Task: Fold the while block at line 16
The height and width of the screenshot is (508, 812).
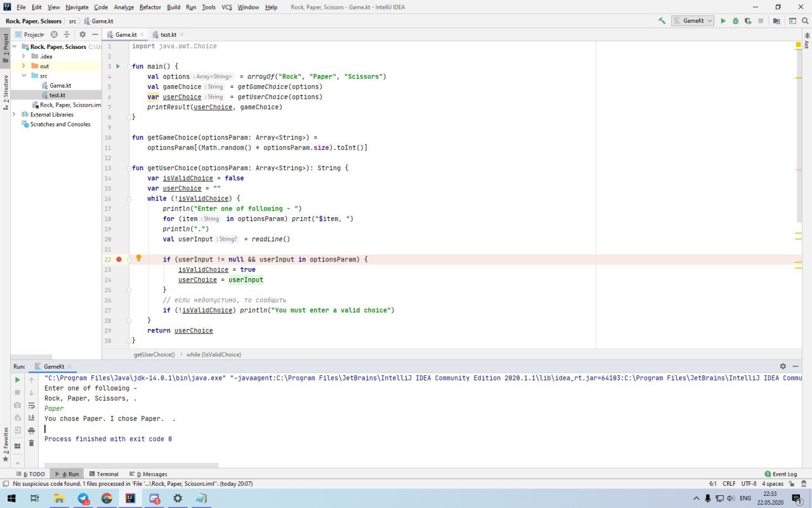Action: pyautogui.click(x=129, y=198)
